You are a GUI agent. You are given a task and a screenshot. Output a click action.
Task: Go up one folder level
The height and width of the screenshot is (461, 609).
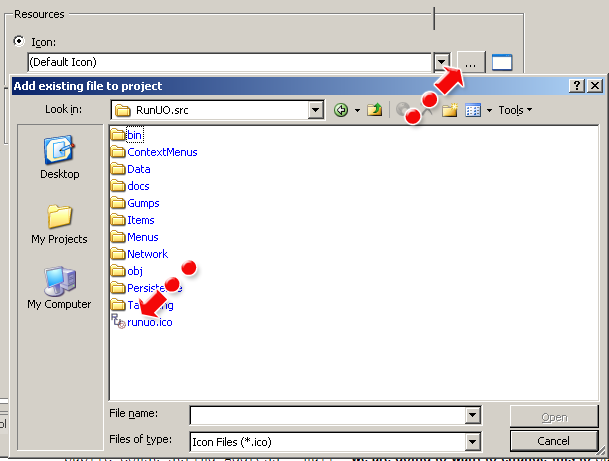374,110
